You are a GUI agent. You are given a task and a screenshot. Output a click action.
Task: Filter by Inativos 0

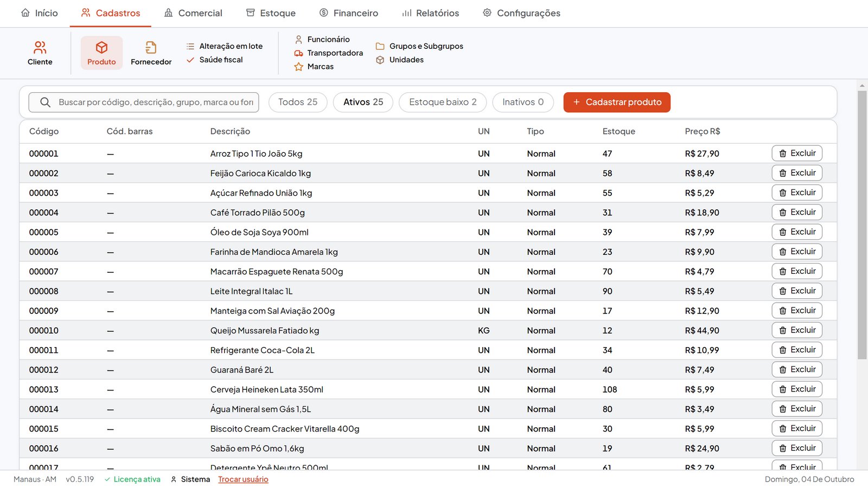click(523, 102)
